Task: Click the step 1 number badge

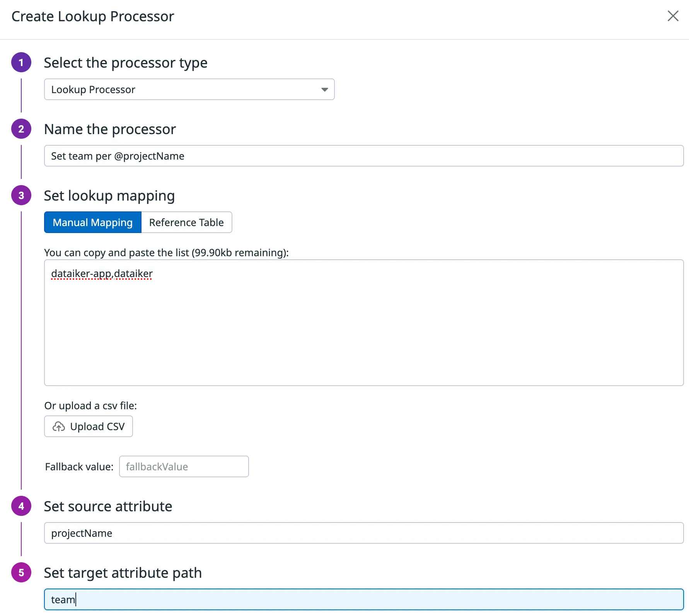Action: coord(21,63)
